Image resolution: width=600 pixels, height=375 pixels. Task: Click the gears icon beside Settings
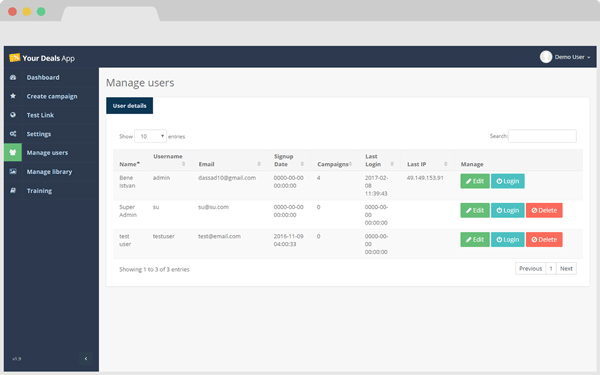pos(13,134)
